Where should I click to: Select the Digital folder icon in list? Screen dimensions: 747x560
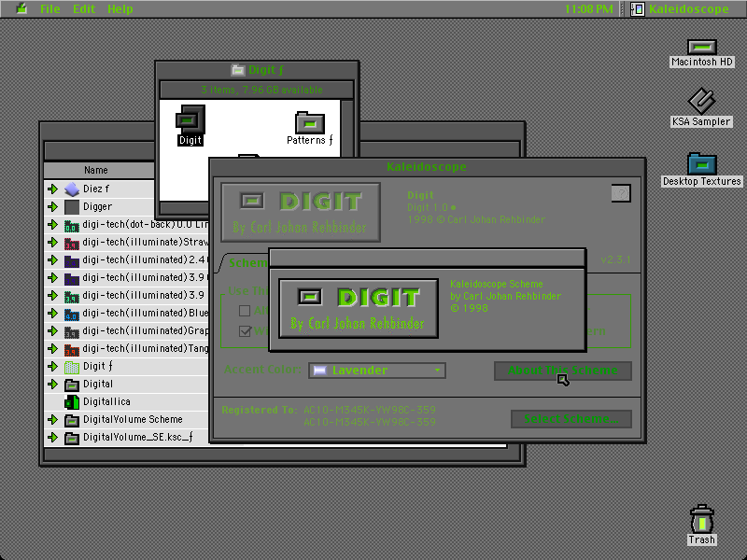click(x=72, y=385)
